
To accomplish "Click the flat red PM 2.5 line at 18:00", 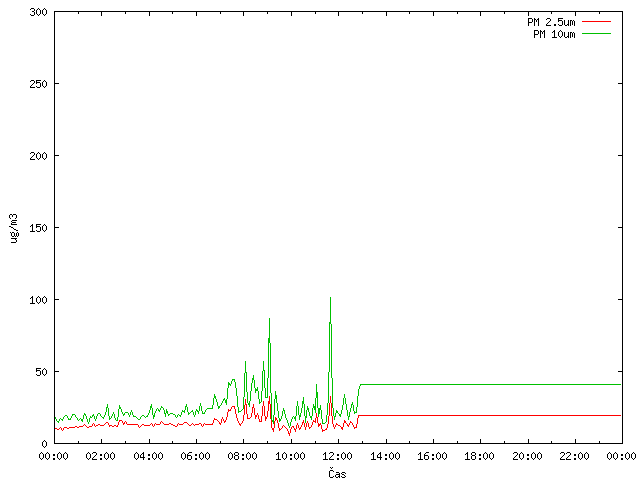I will click(x=480, y=416).
